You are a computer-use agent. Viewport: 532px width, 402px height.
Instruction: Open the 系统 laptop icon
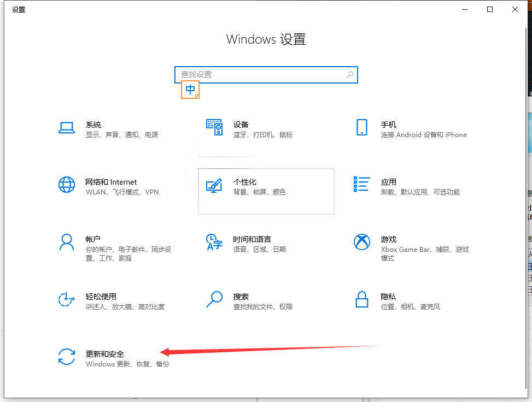click(67, 128)
